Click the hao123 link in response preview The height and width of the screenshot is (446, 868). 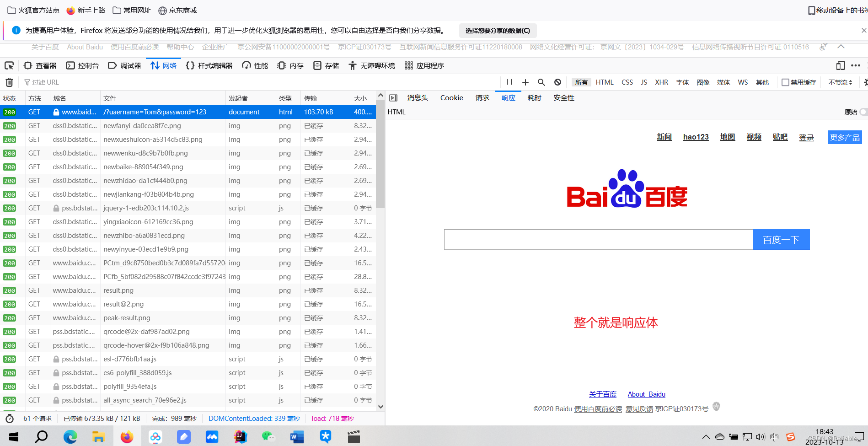point(696,137)
